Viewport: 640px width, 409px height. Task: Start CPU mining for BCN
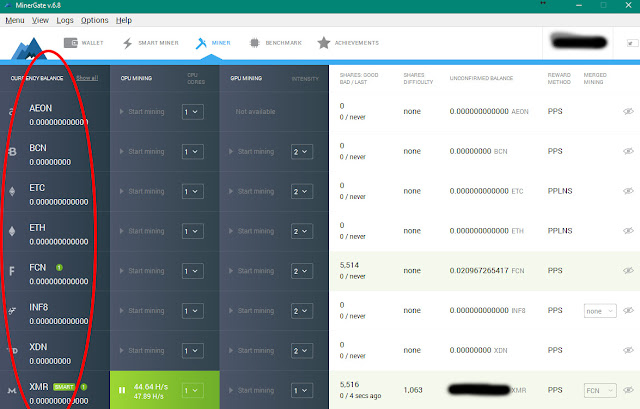coord(142,151)
